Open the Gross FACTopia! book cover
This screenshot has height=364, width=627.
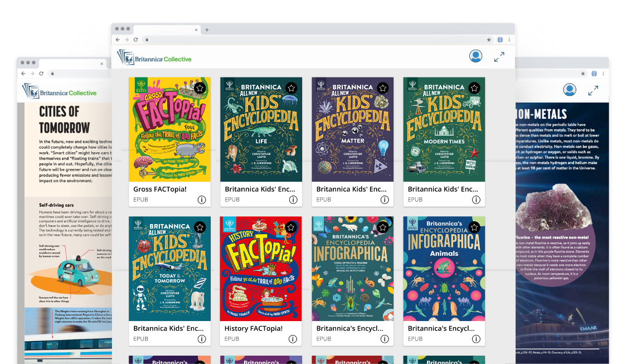click(169, 129)
